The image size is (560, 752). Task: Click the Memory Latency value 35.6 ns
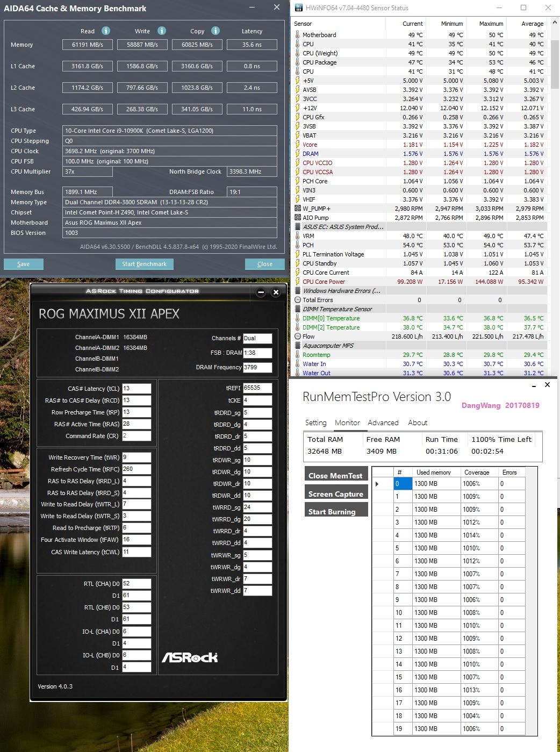tap(252, 45)
